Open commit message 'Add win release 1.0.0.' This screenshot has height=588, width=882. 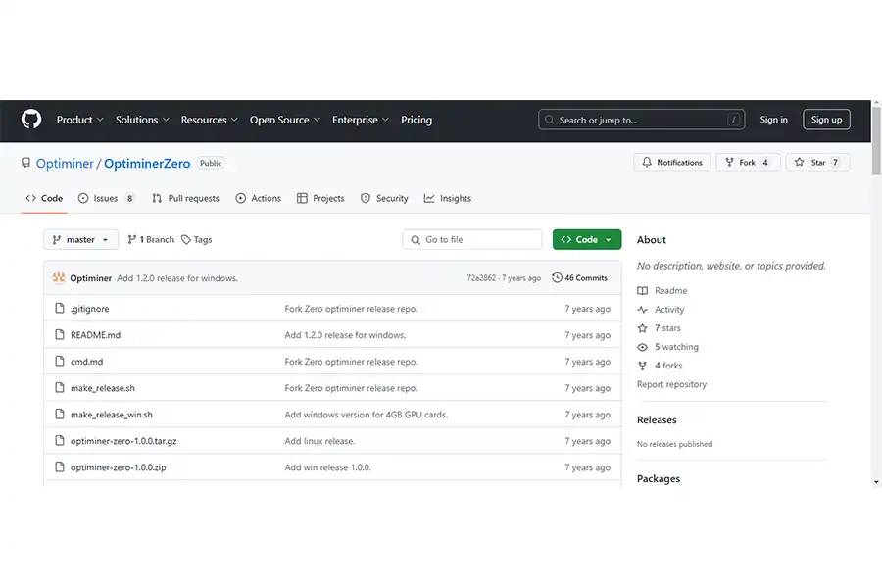pyautogui.click(x=328, y=467)
